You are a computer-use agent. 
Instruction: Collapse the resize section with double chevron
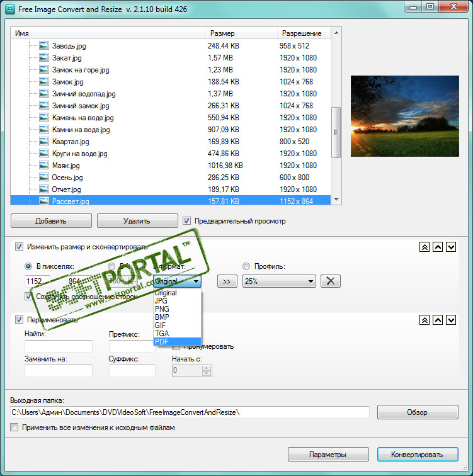click(x=424, y=247)
